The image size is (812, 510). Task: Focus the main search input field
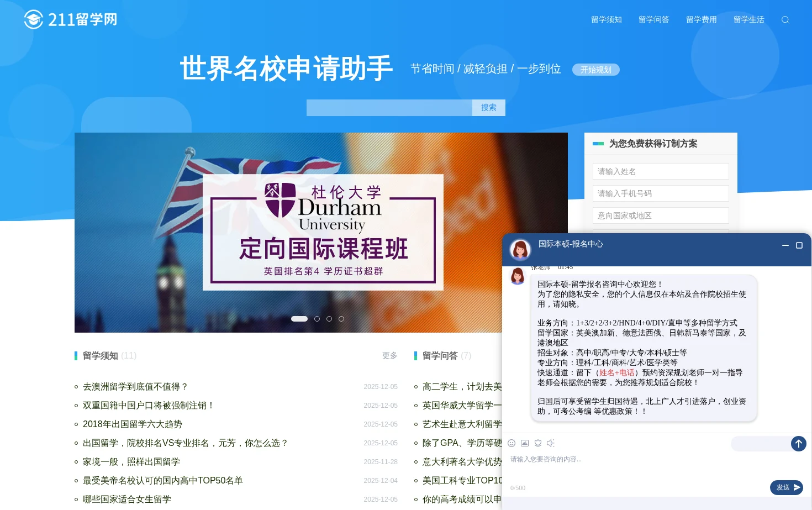(389, 108)
